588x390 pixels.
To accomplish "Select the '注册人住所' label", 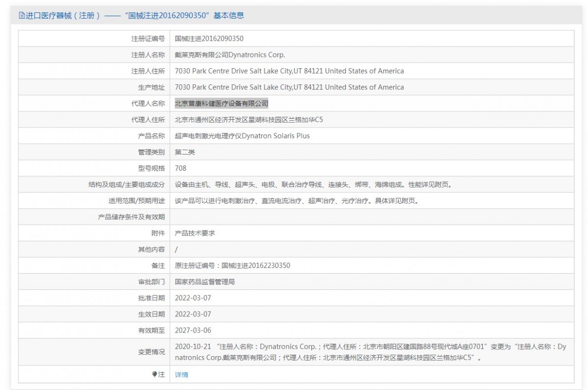I will coord(148,71).
